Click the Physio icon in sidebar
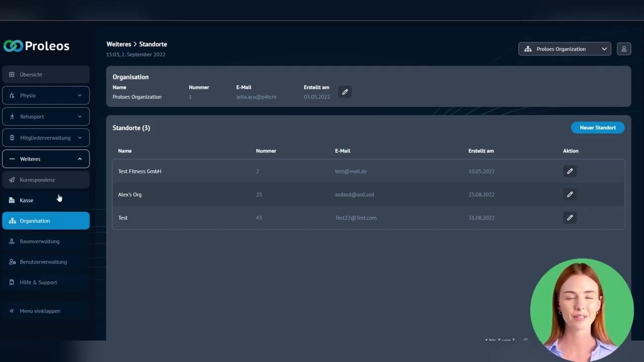 [x=12, y=96]
